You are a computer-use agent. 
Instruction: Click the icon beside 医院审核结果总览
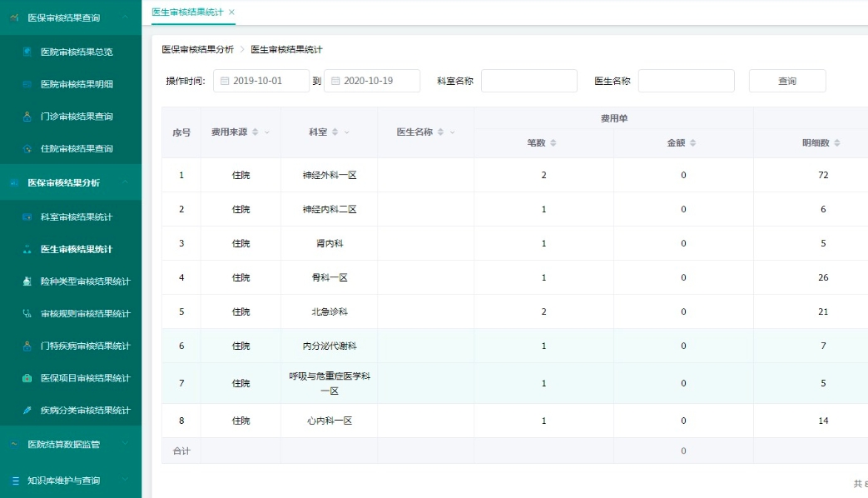click(x=27, y=52)
